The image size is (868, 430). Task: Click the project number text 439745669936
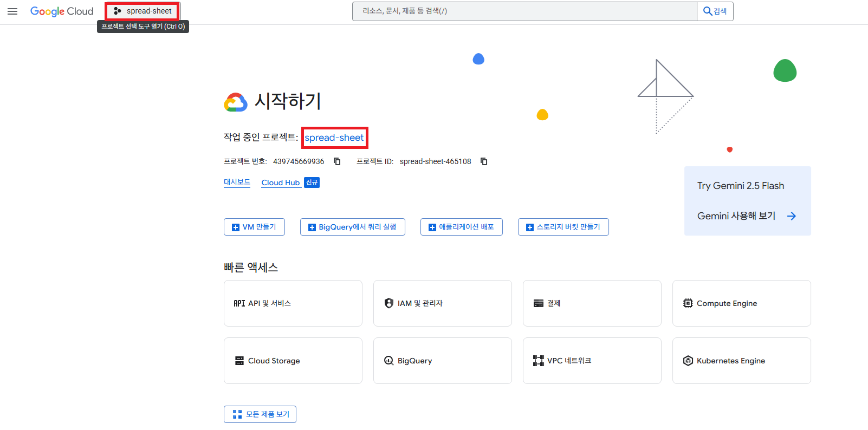[299, 161]
